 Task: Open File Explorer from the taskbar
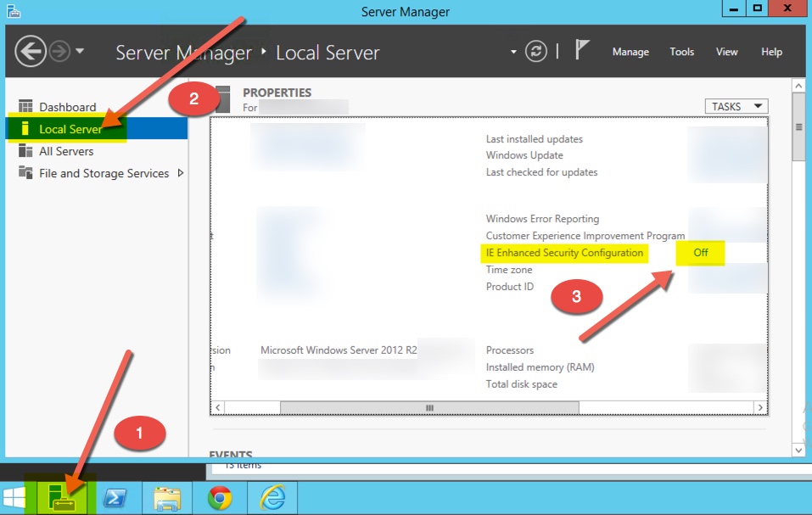click(x=167, y=498)
